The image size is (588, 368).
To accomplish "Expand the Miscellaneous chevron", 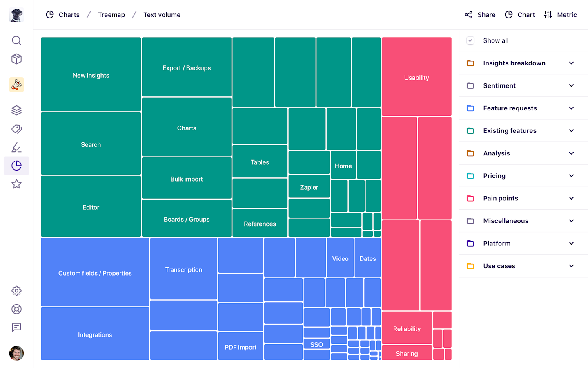I will [571, 220].
